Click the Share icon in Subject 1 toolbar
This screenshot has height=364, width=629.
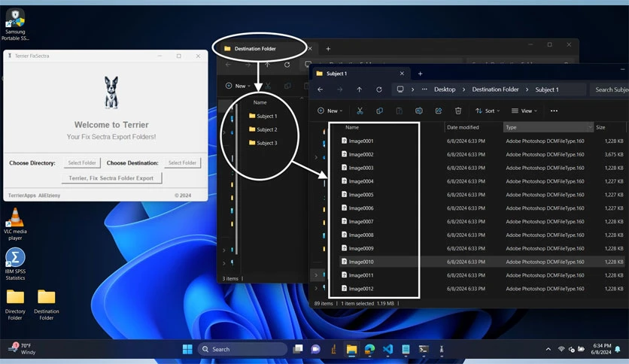coord(439,111)
